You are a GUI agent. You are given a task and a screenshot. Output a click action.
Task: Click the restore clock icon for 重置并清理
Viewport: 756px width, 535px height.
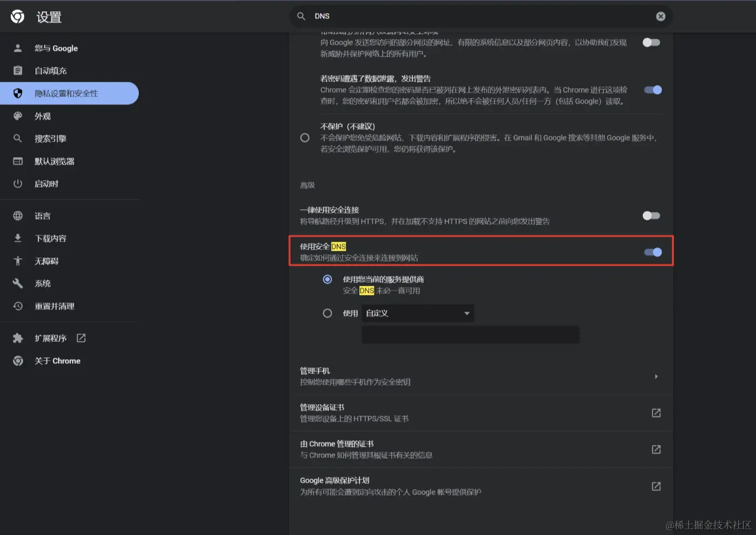pos(18,306)
